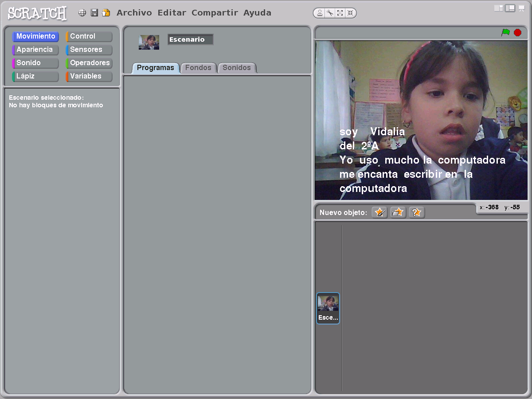Click the Scratch logo
The width and height of the screenshot is (532, 399).
37,13
